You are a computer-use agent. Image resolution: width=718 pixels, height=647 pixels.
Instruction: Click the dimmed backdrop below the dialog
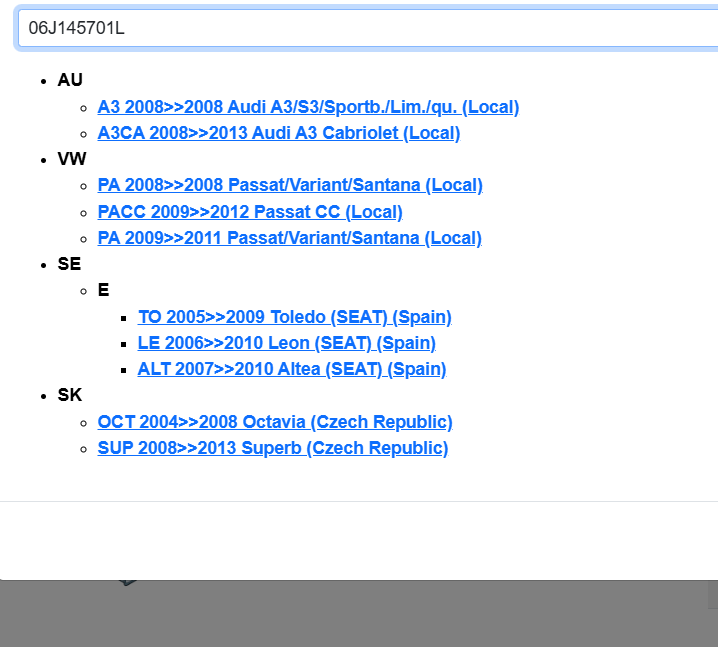point(400,615)
